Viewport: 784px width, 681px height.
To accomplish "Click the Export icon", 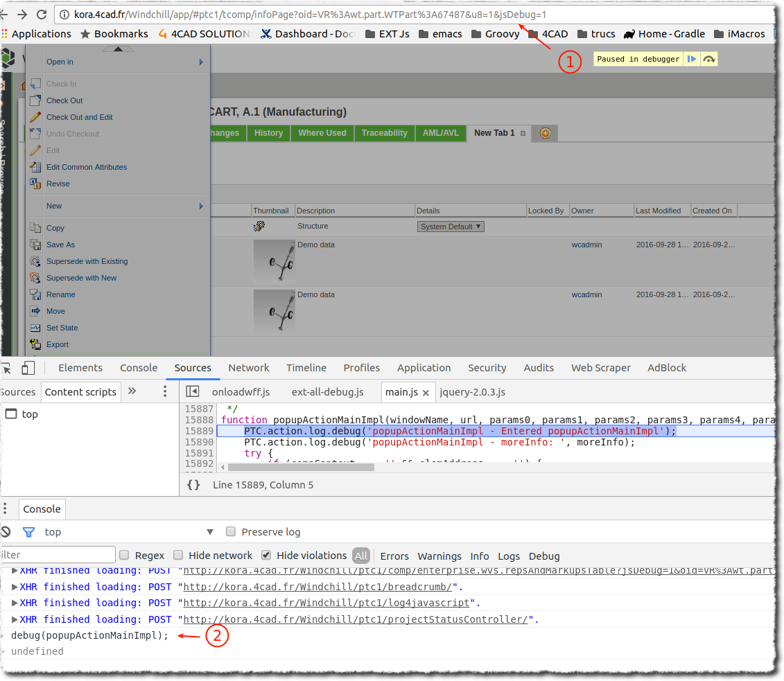I will coord(35,344).
